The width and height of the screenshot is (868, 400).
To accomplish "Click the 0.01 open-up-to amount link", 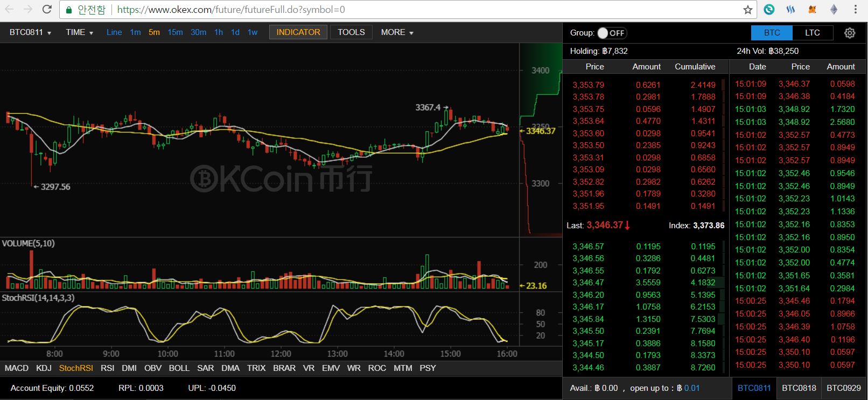I will [x=692, y=388].
